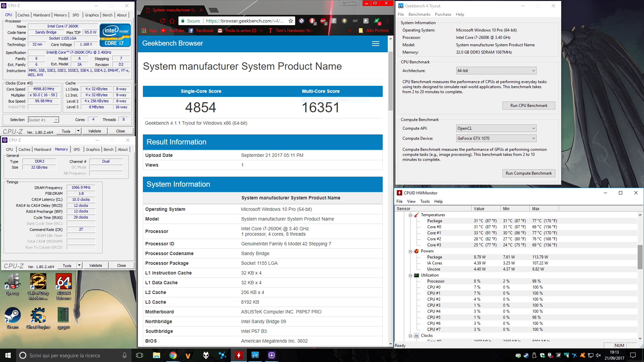Open the Altri Preferiti bookmarks folder

(x=374, y=31)
